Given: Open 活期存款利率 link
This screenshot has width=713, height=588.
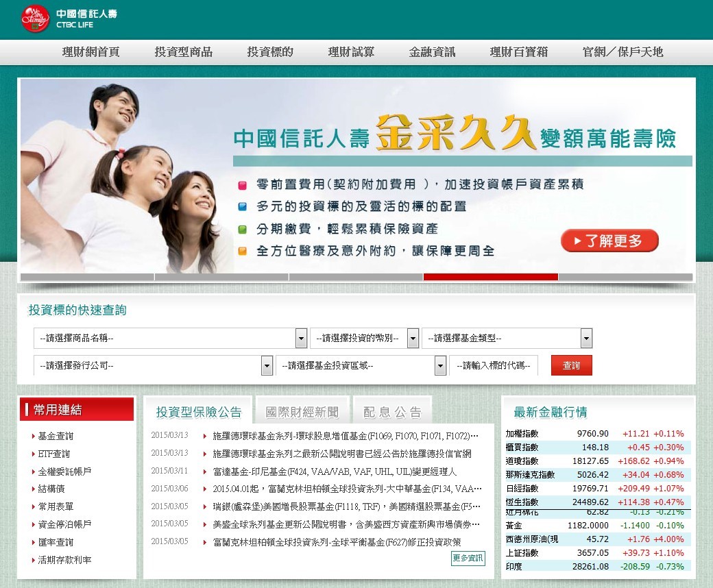Looking at the screenshot, I should click(64, 560).
